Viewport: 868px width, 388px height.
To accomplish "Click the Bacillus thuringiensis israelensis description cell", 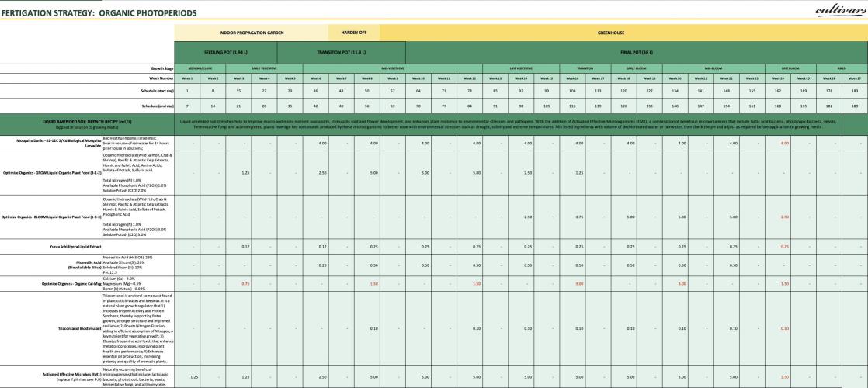I will point(138,143).
